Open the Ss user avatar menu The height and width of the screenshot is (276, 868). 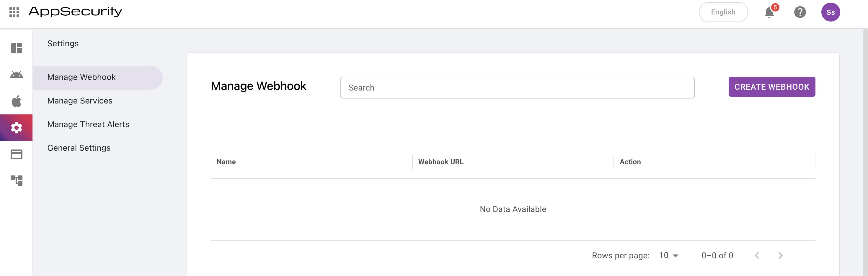830,12
